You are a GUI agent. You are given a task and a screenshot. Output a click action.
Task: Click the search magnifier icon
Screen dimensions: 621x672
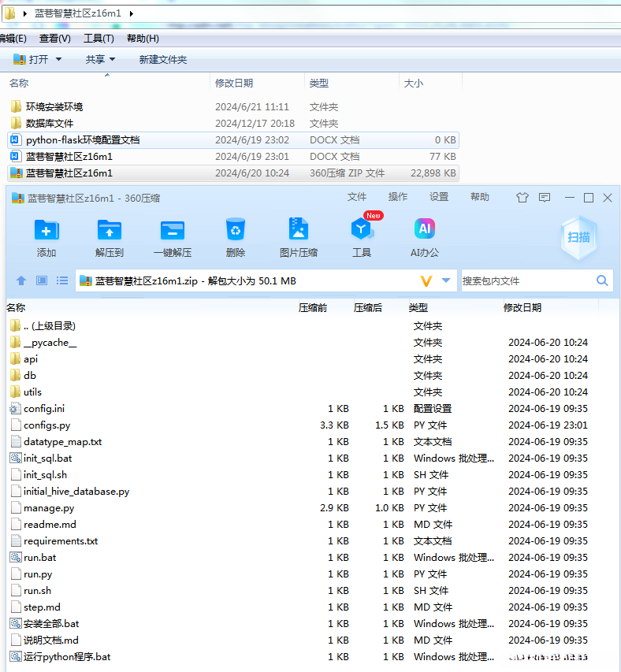pos(602,280)
